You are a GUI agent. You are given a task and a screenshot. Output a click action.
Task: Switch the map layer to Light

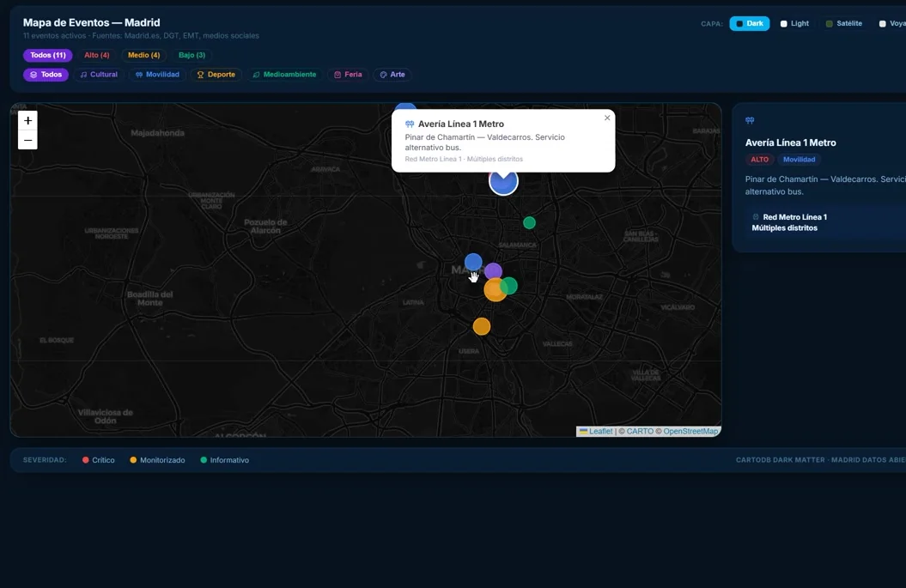(x=794, y=24)
